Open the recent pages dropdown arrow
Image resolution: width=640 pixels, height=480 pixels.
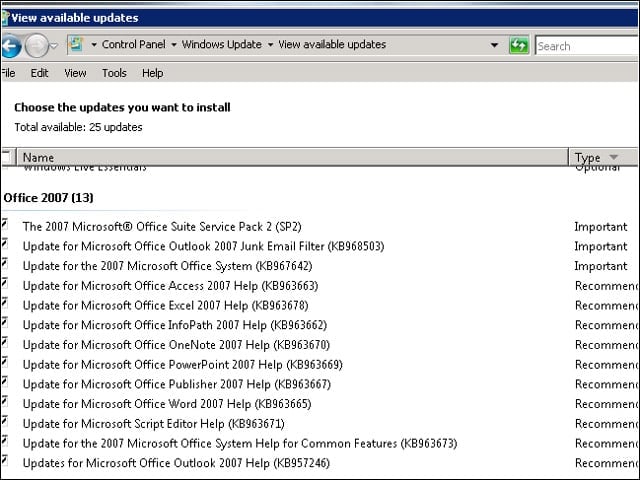[54, 45]
